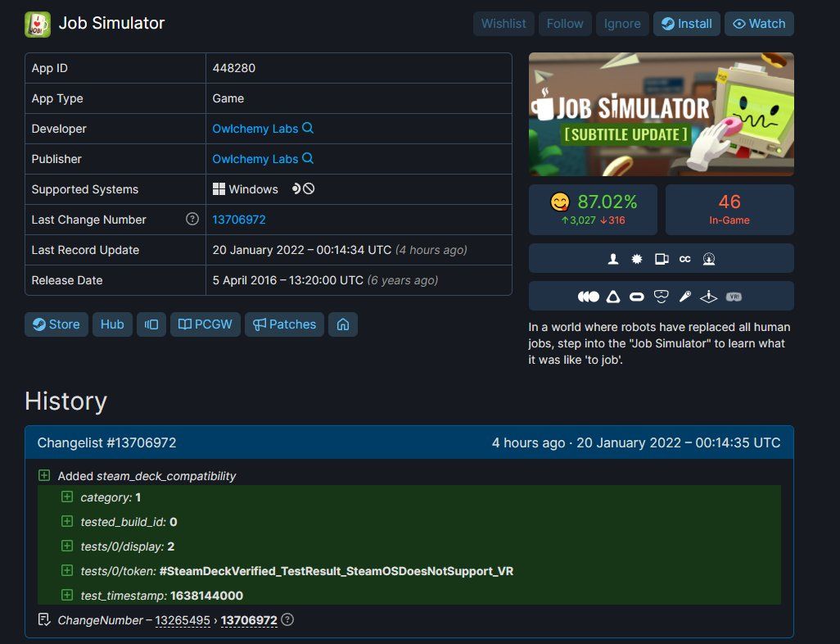Click negative reviews count 316
This screenshot has width=840, height=644.
click(612, 220)
